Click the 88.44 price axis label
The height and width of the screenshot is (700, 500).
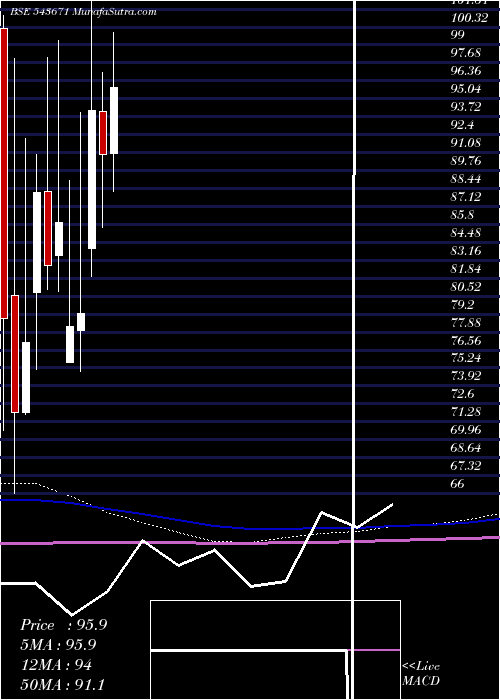point(466,179)
